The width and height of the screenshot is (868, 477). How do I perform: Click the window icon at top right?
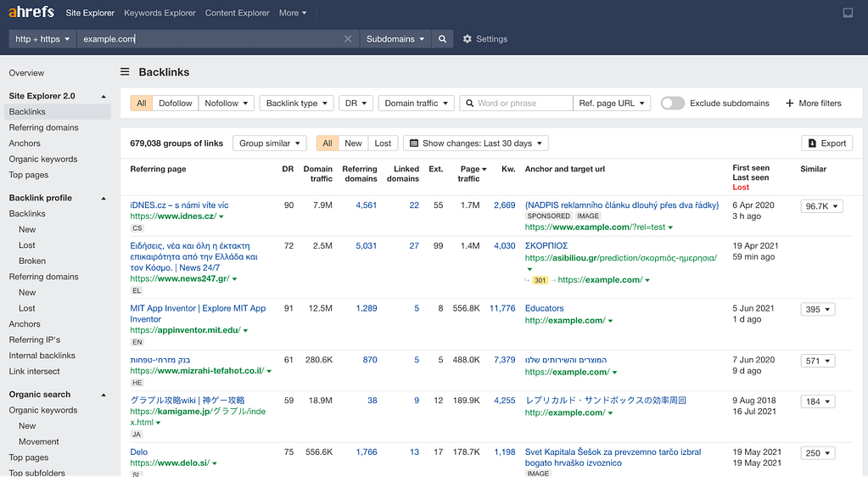848,13
